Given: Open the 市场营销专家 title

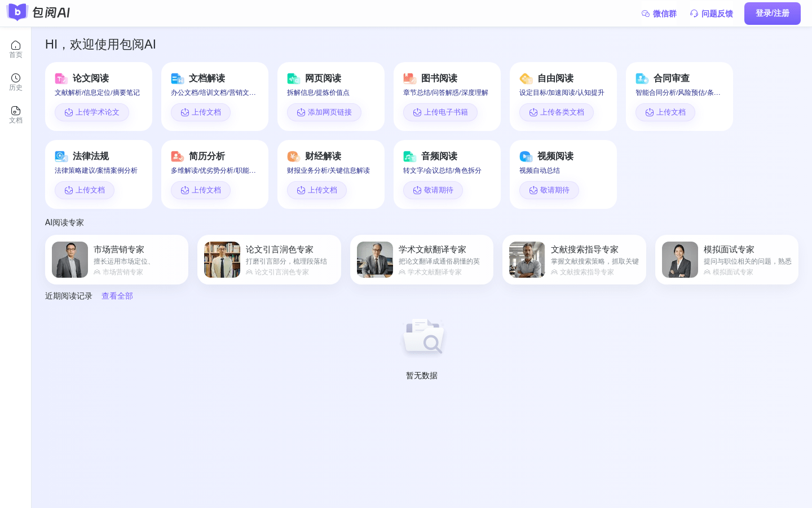Looking at the screenshot, I should click(x=119, y=249).
